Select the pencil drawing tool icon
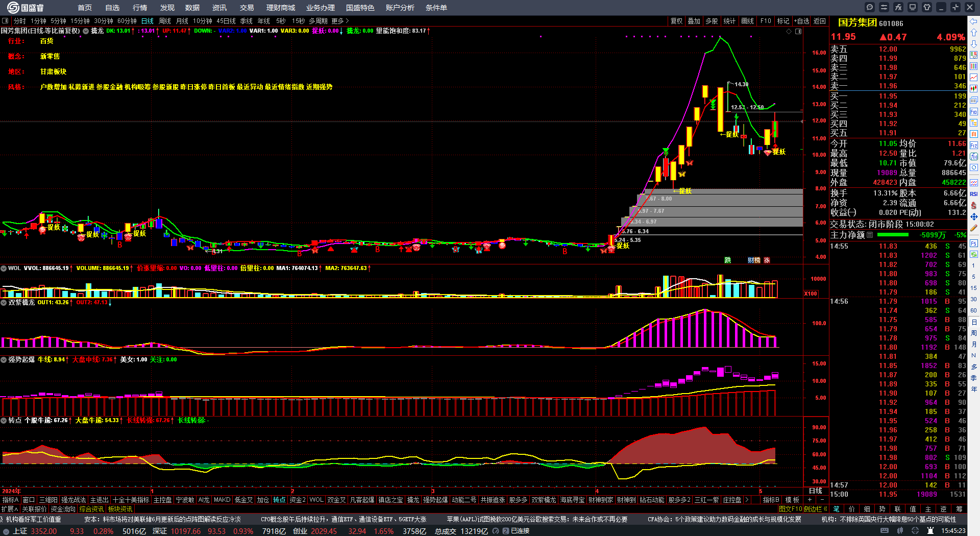This screenshot has width=980, height=536. 974,228
